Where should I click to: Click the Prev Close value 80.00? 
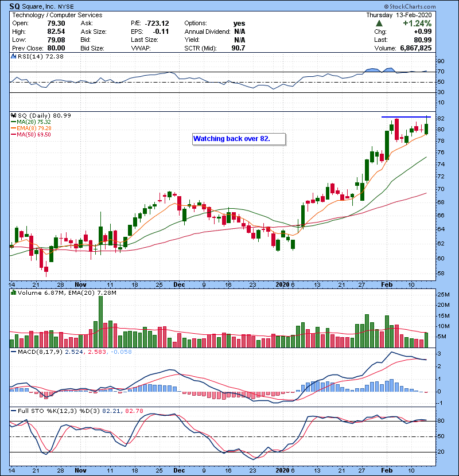(56, 48)
